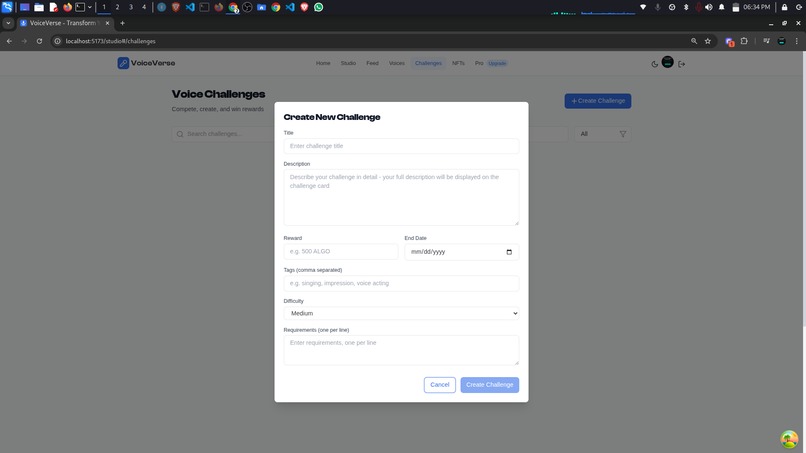Open the Voices nav item
This screenshot has width=806, height=453.
pyautogui.click(x=396, y=63)
